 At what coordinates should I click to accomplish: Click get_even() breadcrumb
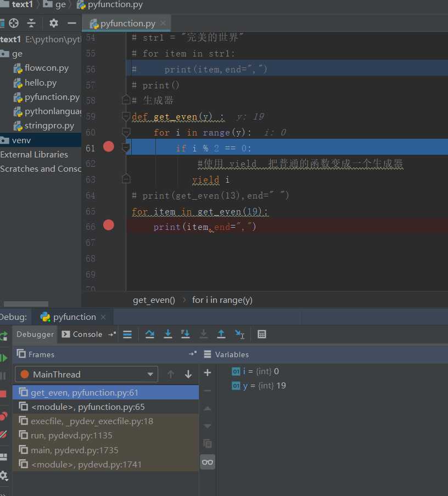click(x=154, y=300)
